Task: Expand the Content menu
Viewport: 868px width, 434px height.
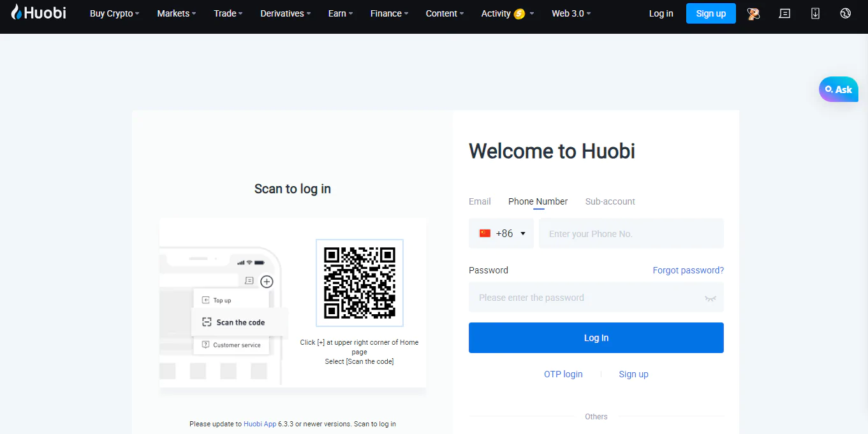Action: (445, 13)
